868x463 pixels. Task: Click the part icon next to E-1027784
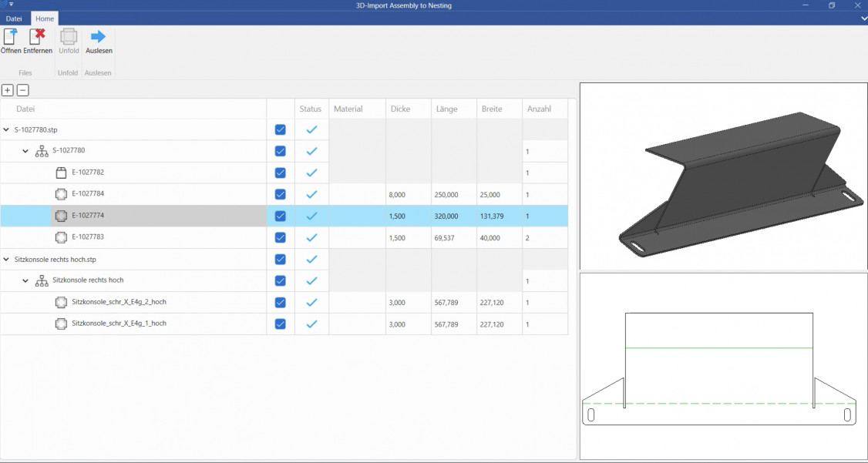[x=62, y=194]
